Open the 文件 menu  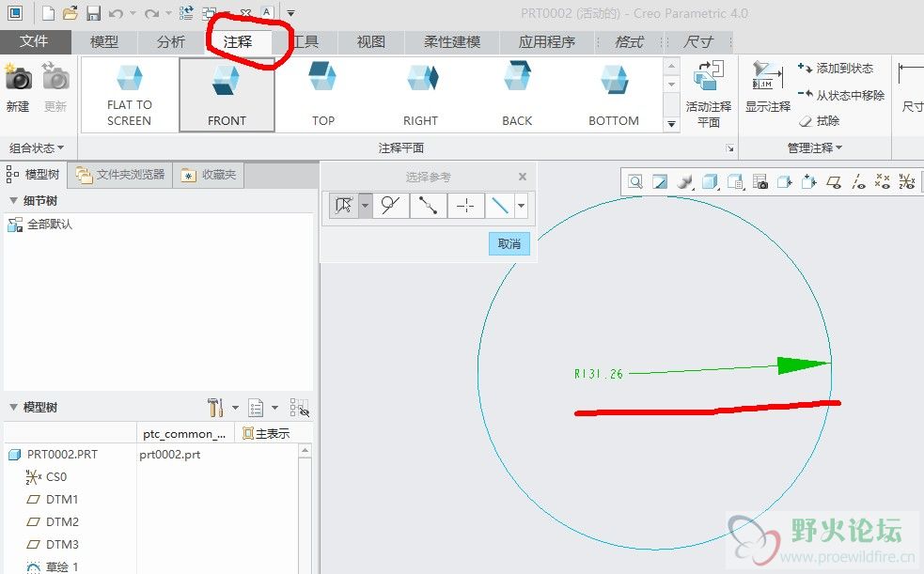pyautogui.click(x=34, y=41)
